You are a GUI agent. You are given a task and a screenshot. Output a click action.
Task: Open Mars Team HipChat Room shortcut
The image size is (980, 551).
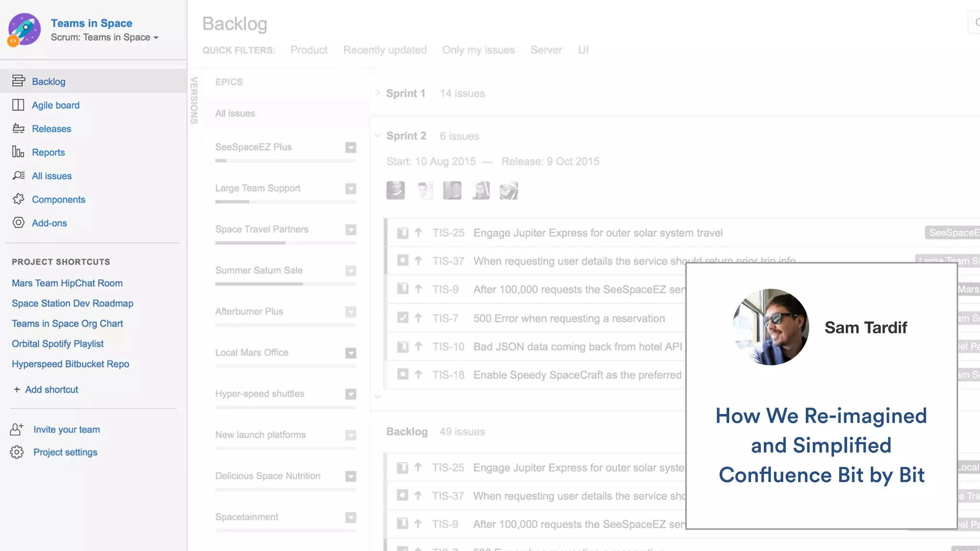[67, 283]
